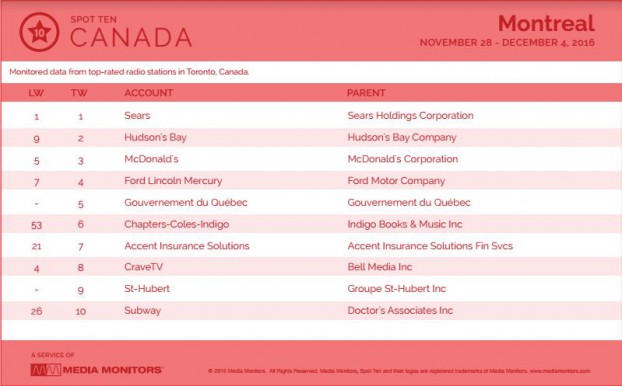Open the mediamonitors.com link in the footer
This screenshot has height=386, width=622.
coord(560,371)
